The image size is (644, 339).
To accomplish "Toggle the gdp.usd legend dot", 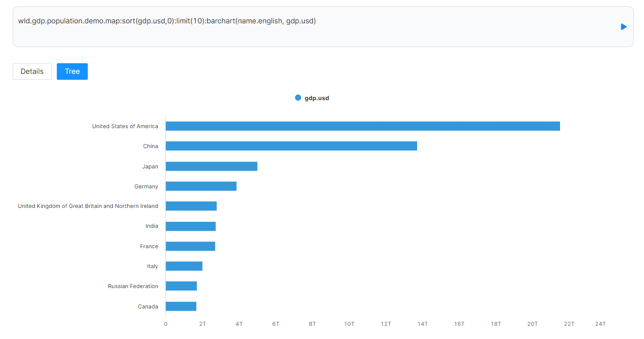I will coord(298,98).
